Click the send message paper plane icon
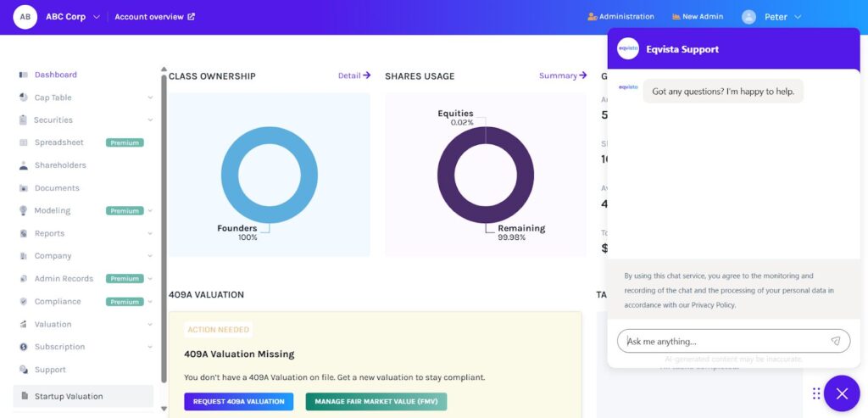868x418 pixels. coord(835,341)
